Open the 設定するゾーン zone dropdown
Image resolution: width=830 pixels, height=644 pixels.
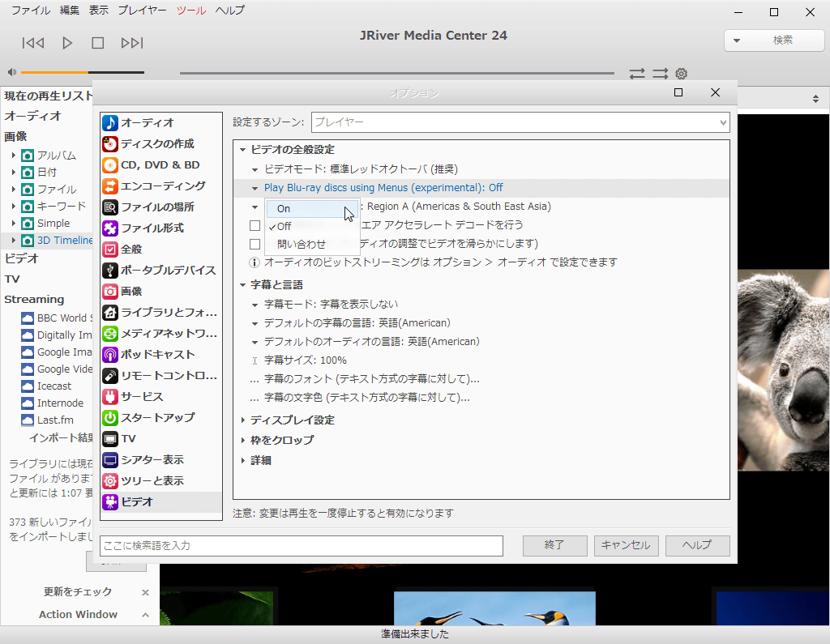pos(520,122)
